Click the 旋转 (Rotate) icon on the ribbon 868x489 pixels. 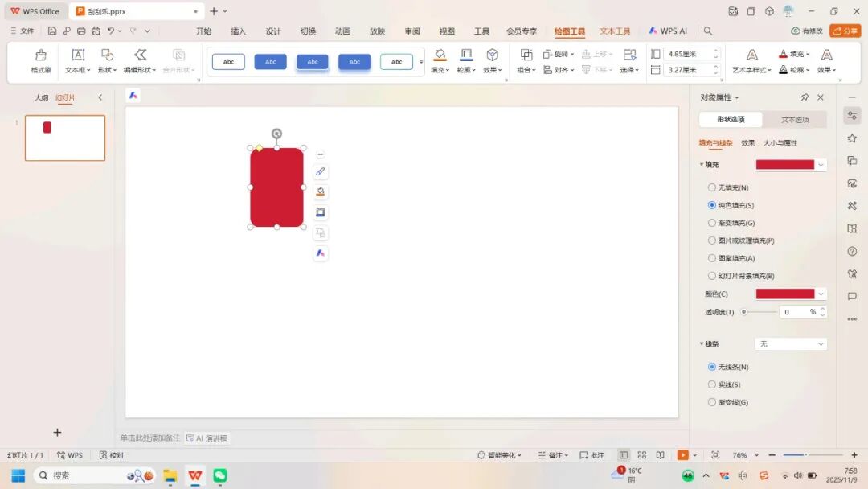click(x=559, y=53)
